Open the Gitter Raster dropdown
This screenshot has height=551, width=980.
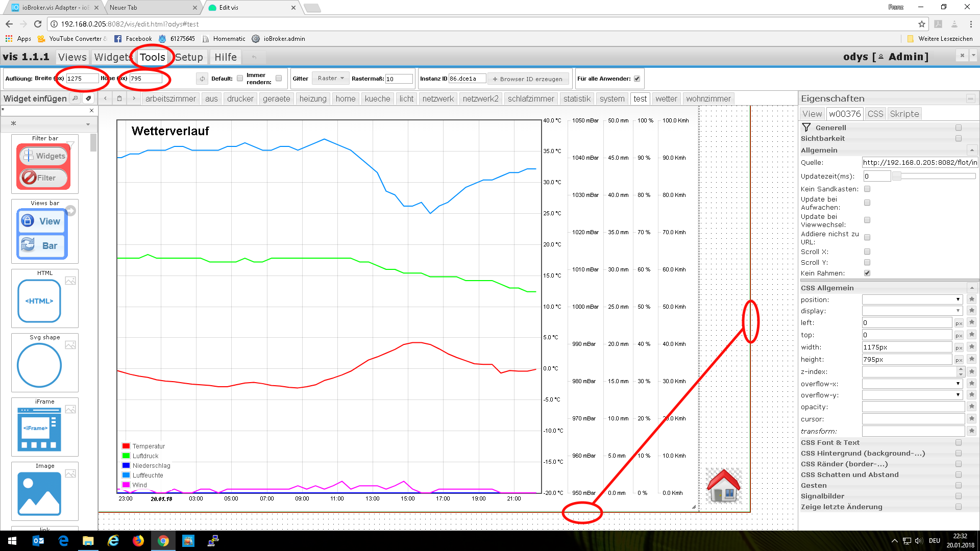(x=331, y=79)
